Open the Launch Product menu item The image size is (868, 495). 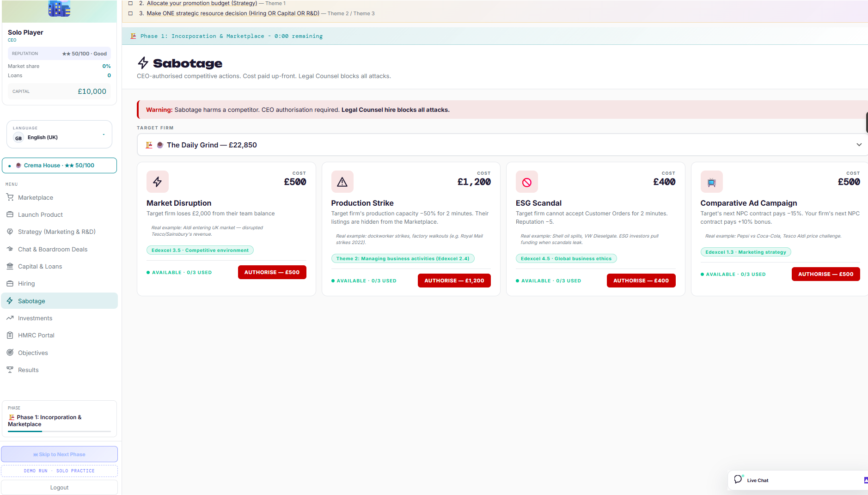click(x=59, y=214)
